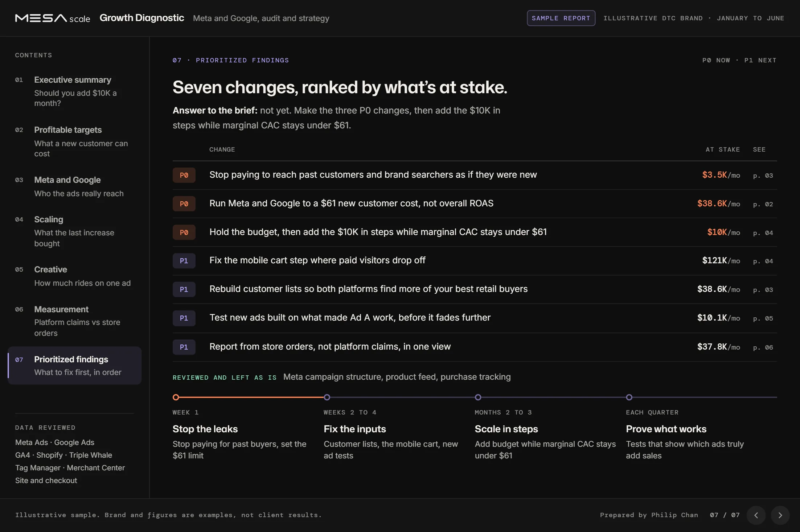
Task: Go to previous page arrow
Action: (756, 515)
